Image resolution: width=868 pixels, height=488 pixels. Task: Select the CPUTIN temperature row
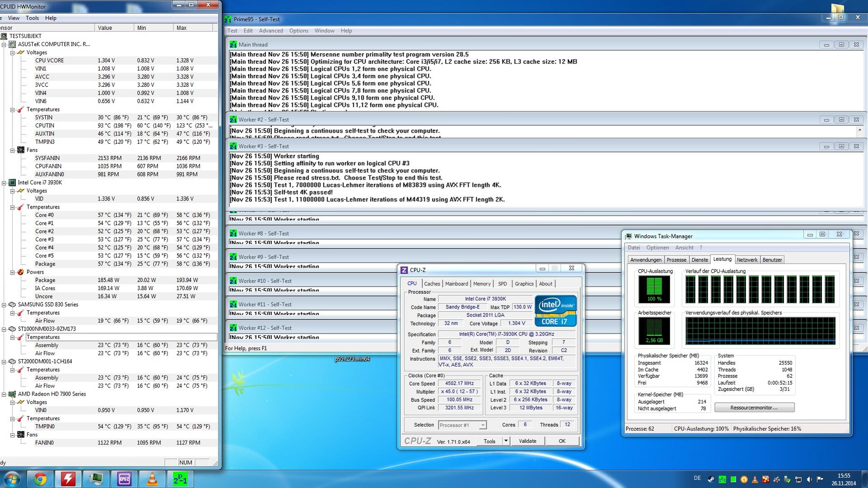tap(45, 125)
